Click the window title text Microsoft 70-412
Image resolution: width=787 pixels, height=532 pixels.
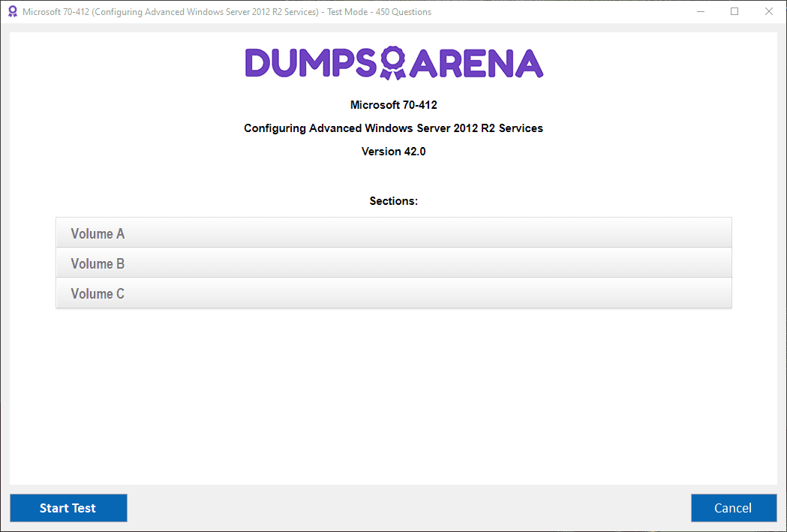(x=56, y=11)
